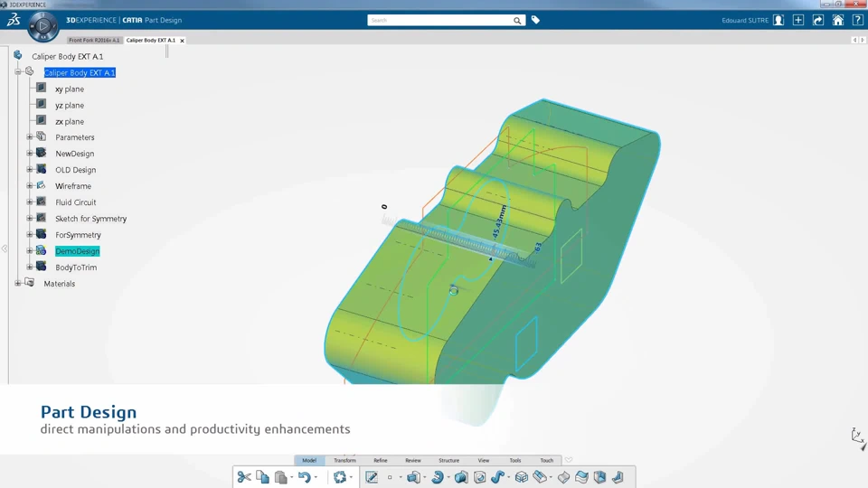Select the Pocket tool icon
This screenshot has height=488, width=868.
point(461,477)
